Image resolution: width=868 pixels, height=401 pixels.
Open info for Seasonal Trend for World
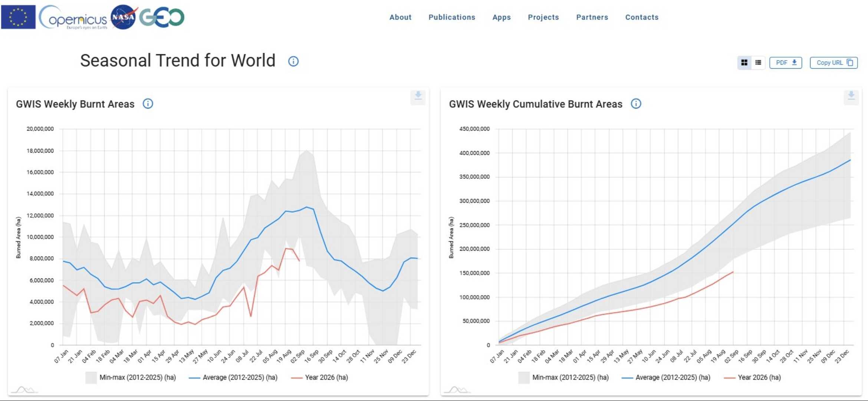point(293,61)
